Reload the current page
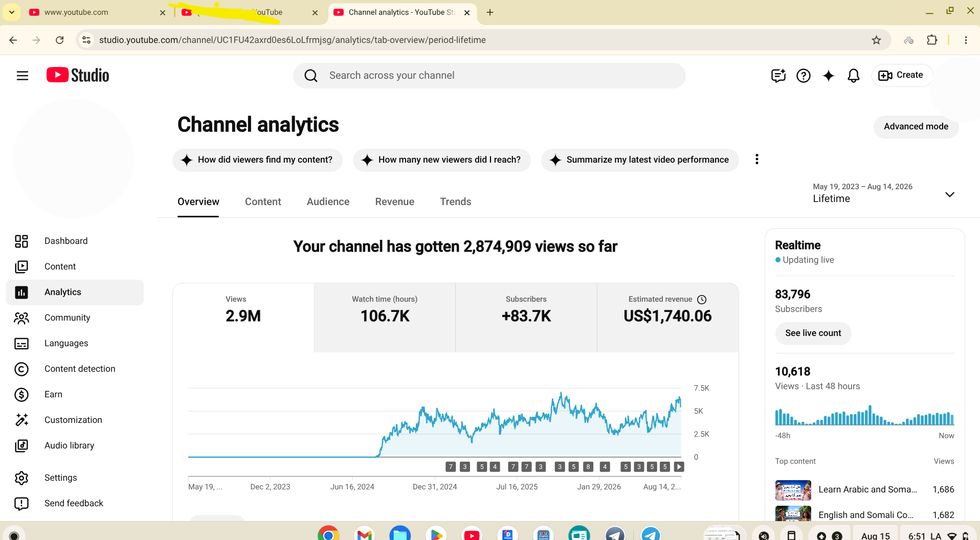The height and width of the screenshot is (540, 980). [x=60, y=40]
